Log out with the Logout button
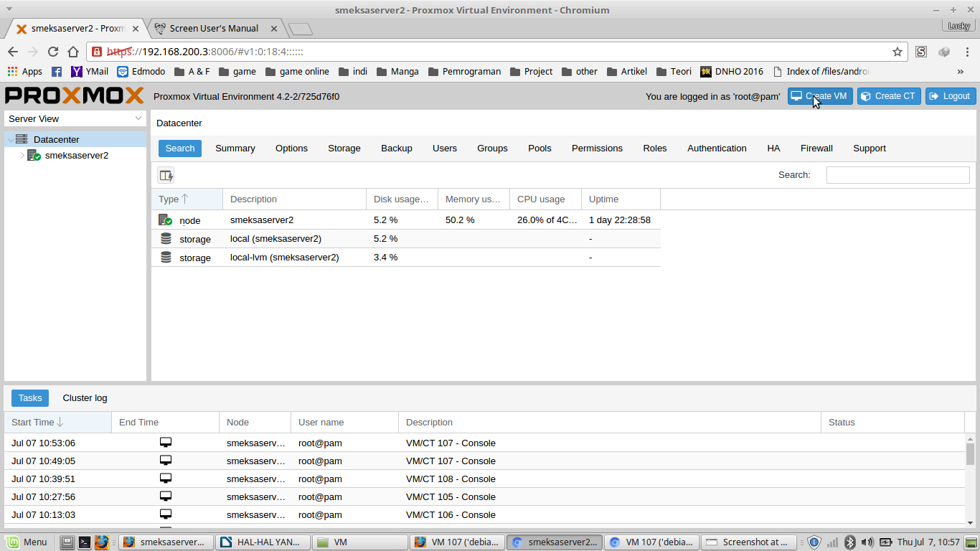 click(951, 96)
